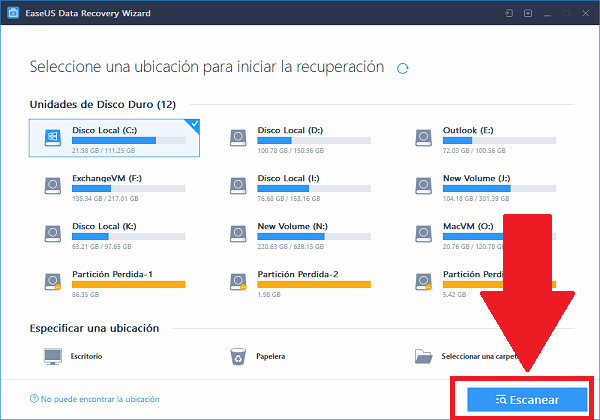Click the text "1.98 GB"
The width and height of the screenshot is (600, 420).
coord(269,295)
